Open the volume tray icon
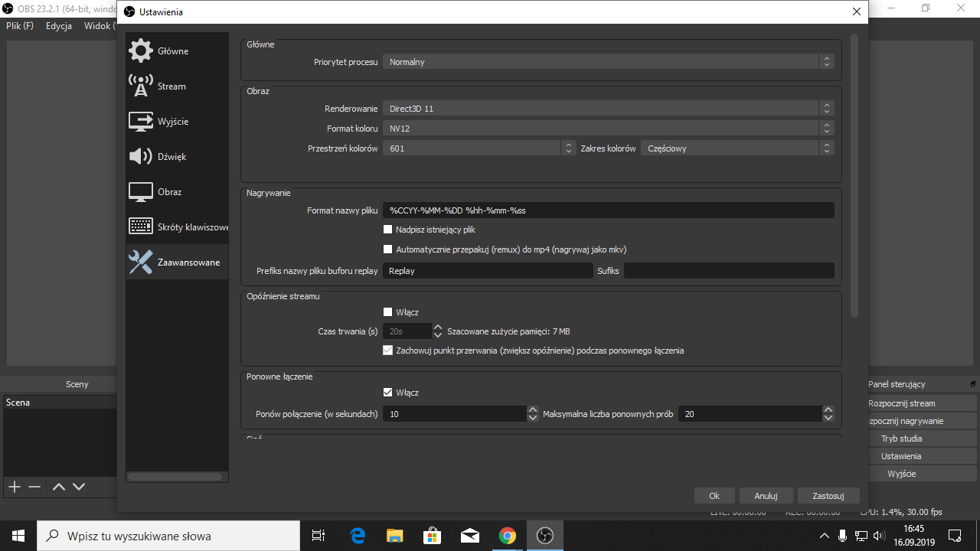Screen dimensions: 980x551 878,536
